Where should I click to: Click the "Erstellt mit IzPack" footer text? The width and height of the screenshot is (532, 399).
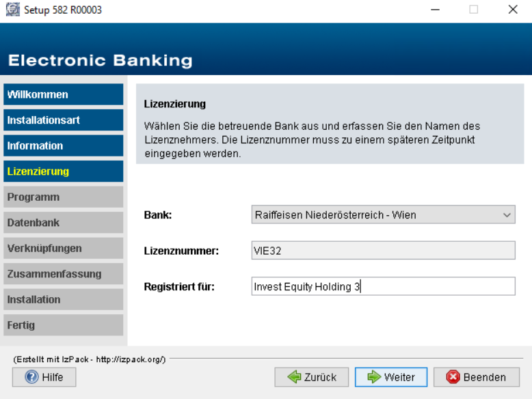(90, 359)
